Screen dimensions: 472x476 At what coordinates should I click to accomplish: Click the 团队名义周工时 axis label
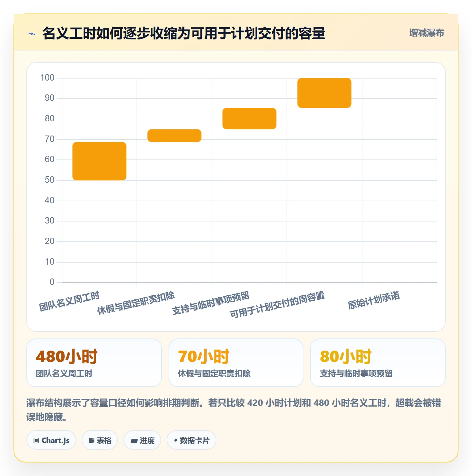coord(69,301)
